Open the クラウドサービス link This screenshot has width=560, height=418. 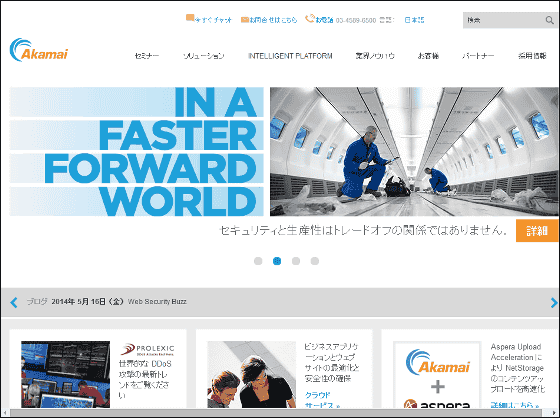click(x=321, y=400)
